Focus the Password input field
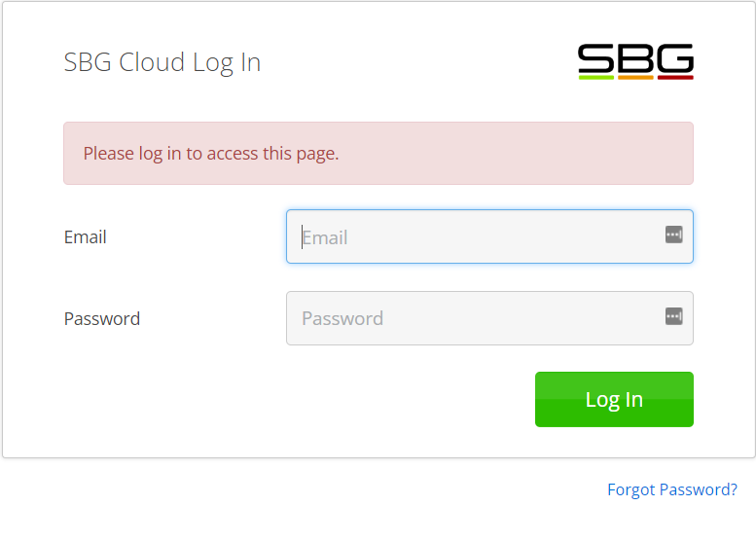Image resolution: width=756 pixels, height=542 pixels. (x=489, y=318)
